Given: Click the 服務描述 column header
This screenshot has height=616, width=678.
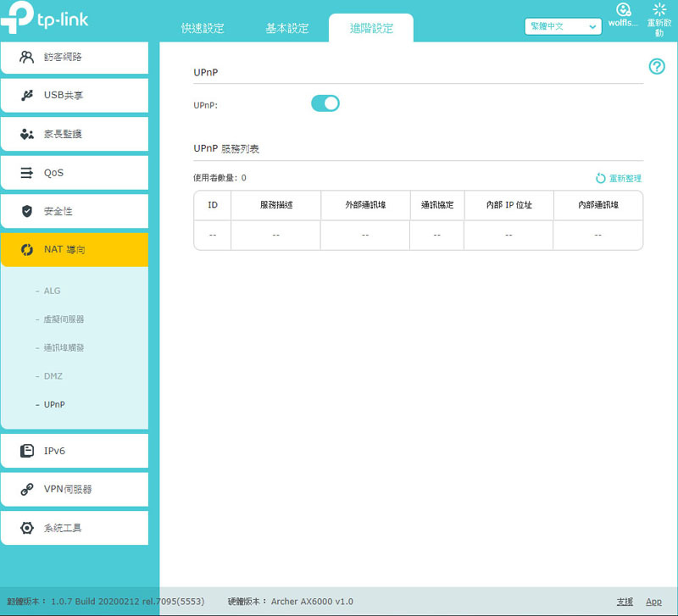Looking at the screenshot, I should coord(276,205).
